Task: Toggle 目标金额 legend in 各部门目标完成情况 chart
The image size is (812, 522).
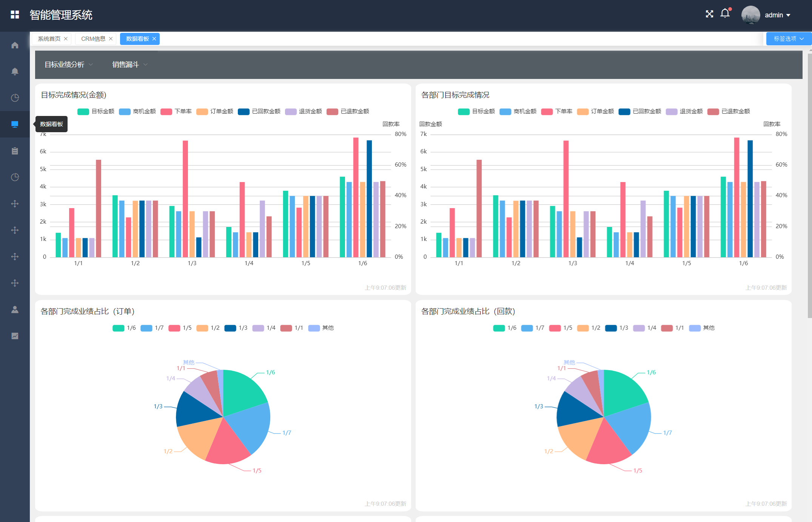Action: 476,111
